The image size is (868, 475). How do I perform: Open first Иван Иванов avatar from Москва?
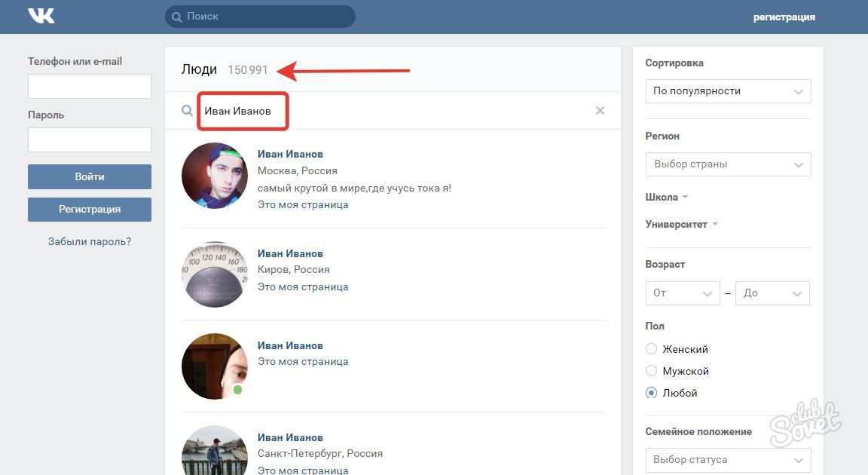(x=215, y=176)
